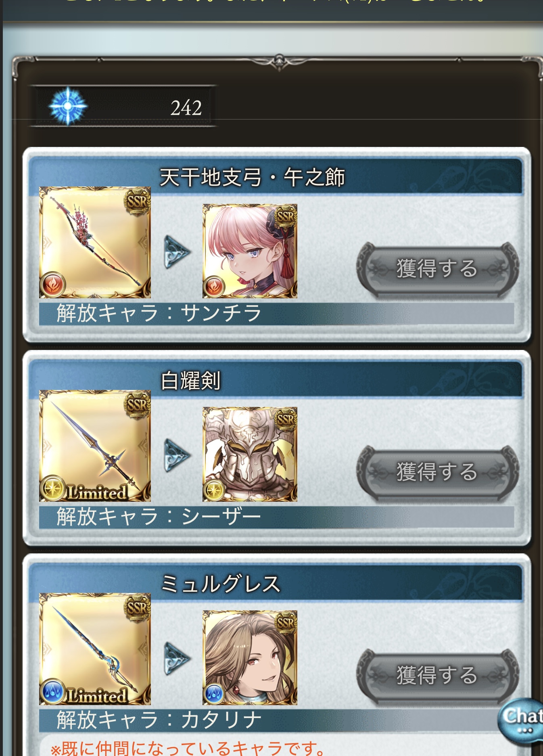Screen dimensions: 543x756
Task: Click the light element icon on 白耀剣 thumbnail
Action: [x=52, y=488]
